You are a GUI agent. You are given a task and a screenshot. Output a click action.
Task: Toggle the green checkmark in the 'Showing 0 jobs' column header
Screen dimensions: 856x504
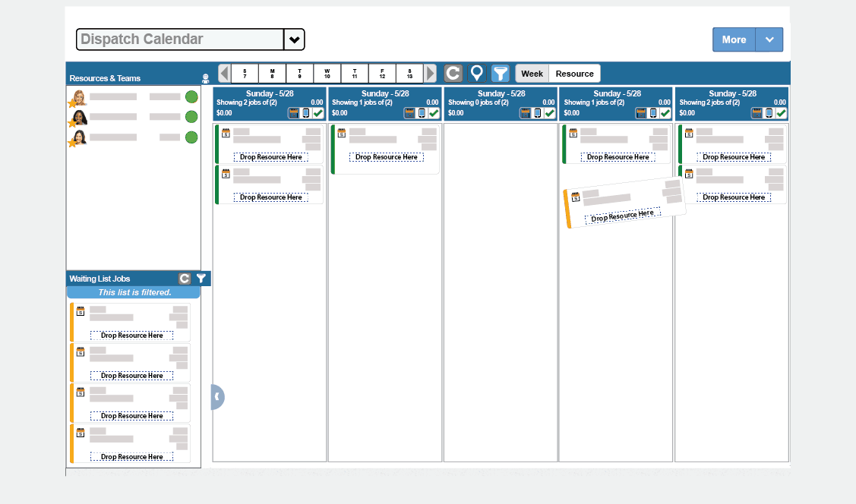pos(550,113)
